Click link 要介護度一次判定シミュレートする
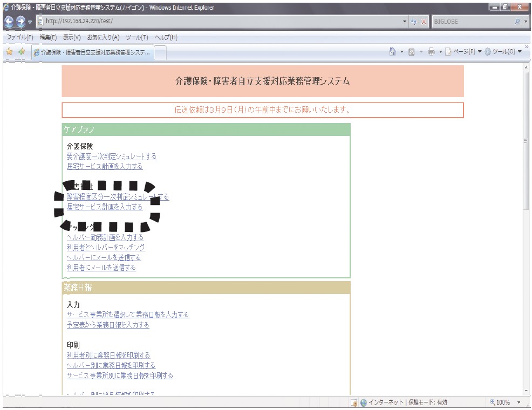 tap(112, 156)
